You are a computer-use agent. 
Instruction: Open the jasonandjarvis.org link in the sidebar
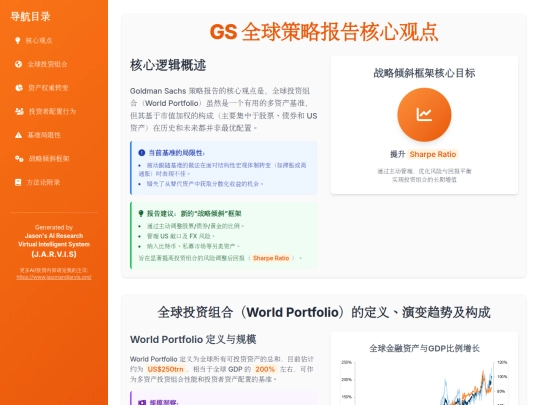point(54,277)
